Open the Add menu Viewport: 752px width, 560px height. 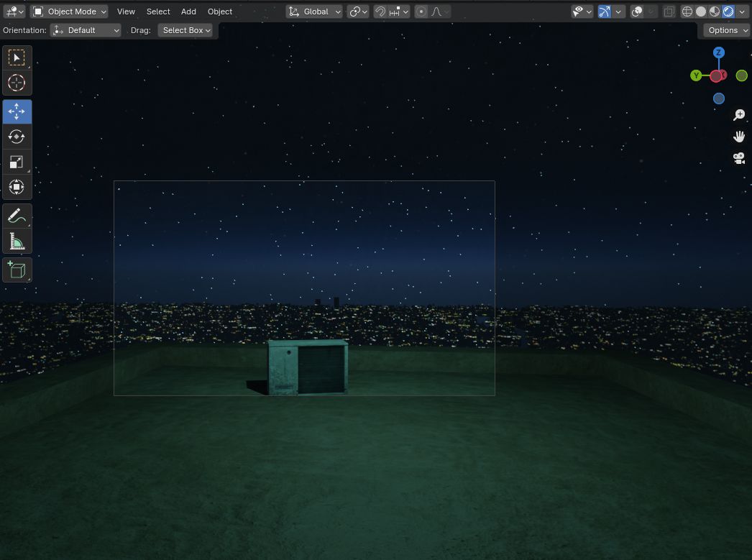[x=188, y=12]
